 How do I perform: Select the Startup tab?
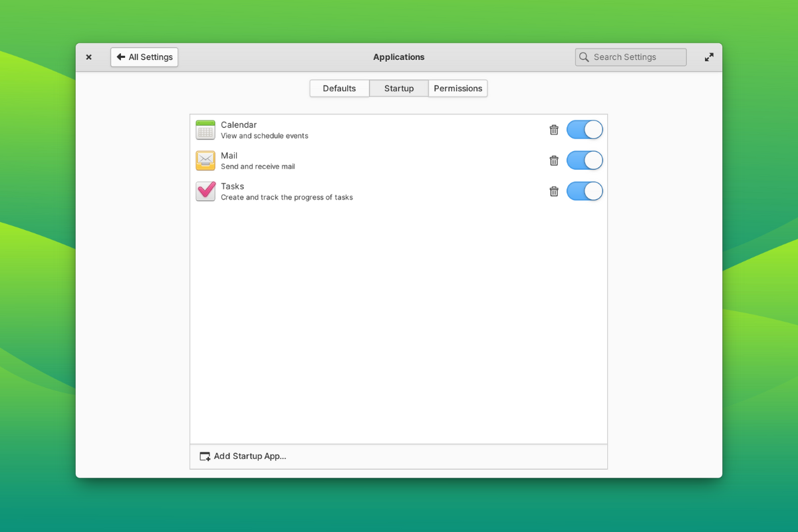(398, 88)
